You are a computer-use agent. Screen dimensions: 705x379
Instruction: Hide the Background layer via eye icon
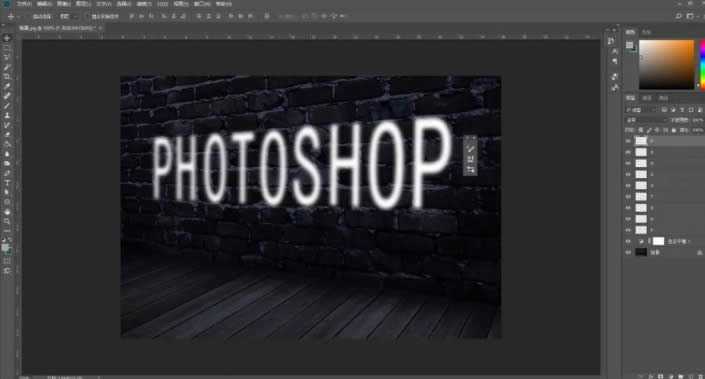[628, 252]
